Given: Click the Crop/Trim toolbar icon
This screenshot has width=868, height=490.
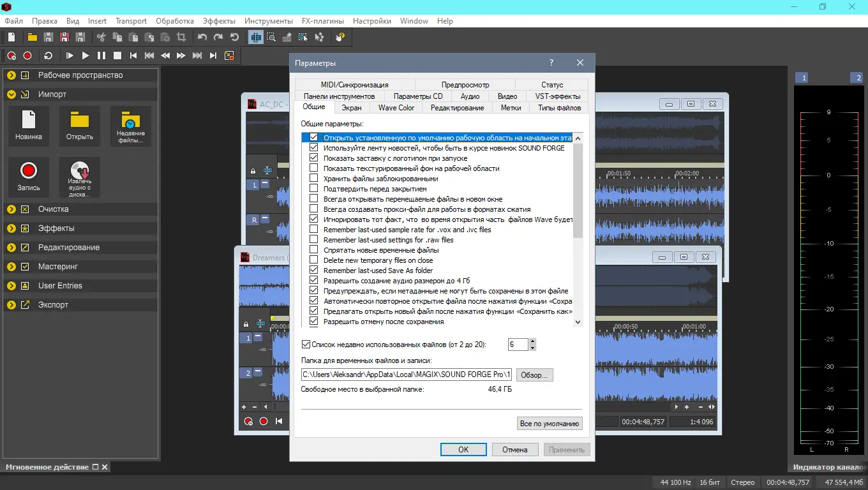Looking at the screenshot, I should [x=181, y=38].
